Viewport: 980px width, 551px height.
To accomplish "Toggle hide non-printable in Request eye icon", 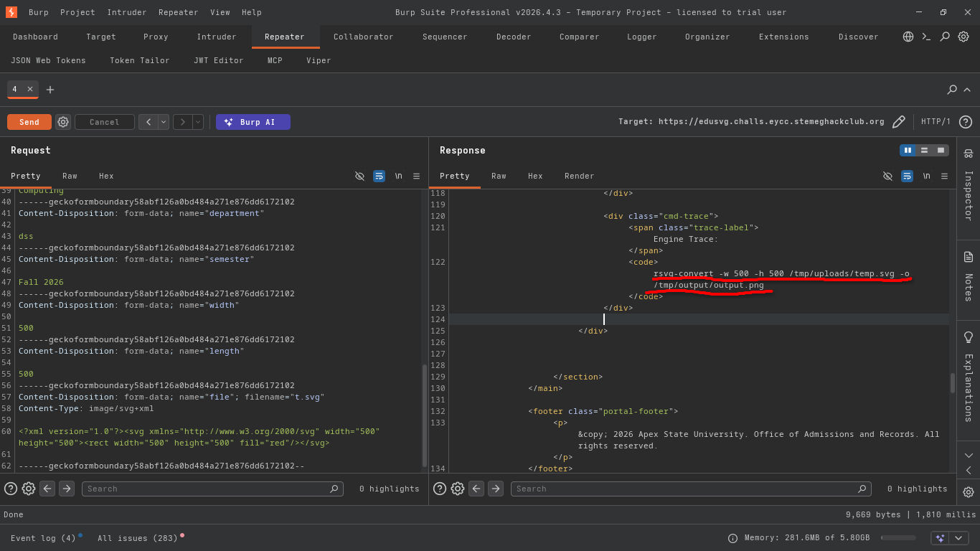I will tap(359, 176).
